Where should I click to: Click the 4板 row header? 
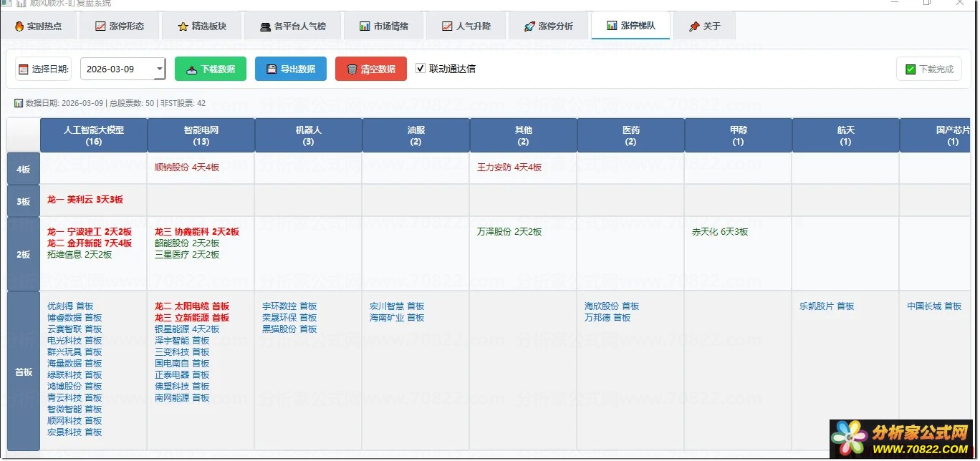[24, 169]
